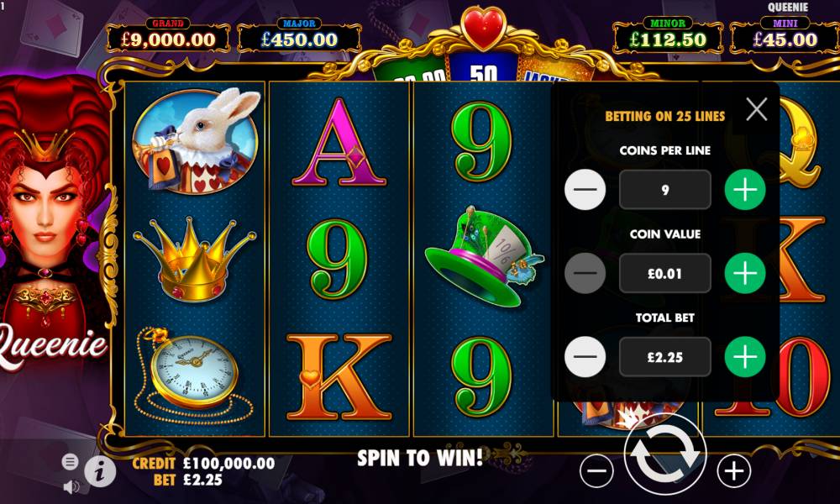Click the Coins Per Line value field
The height and width of the screenshot is (504, 840).
tap(664, 190)
